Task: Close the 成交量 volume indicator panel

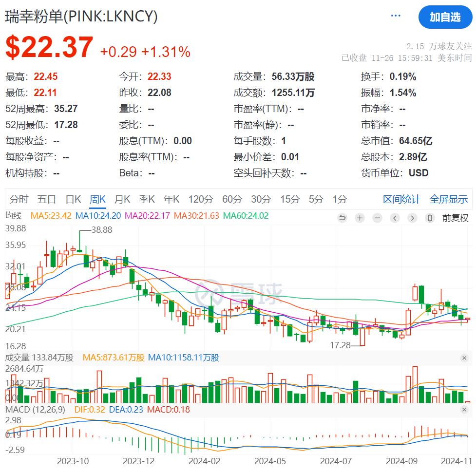Action: pos(464,358)
